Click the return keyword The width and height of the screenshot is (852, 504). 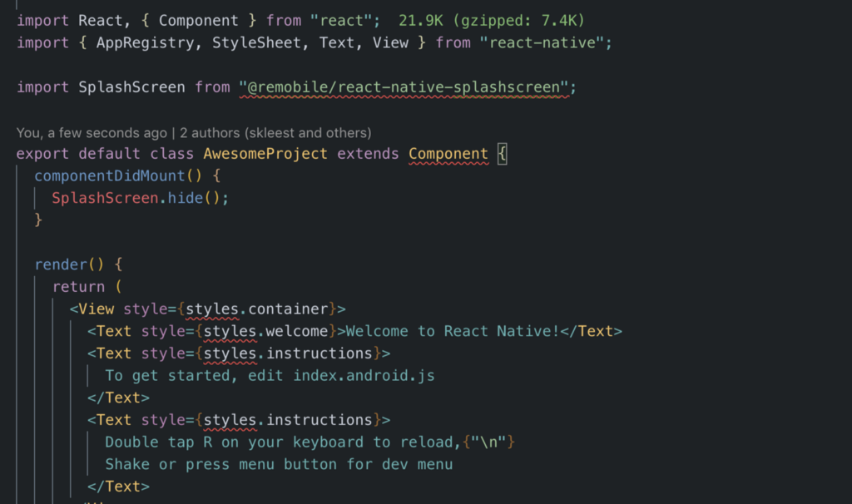click(78, 287)
